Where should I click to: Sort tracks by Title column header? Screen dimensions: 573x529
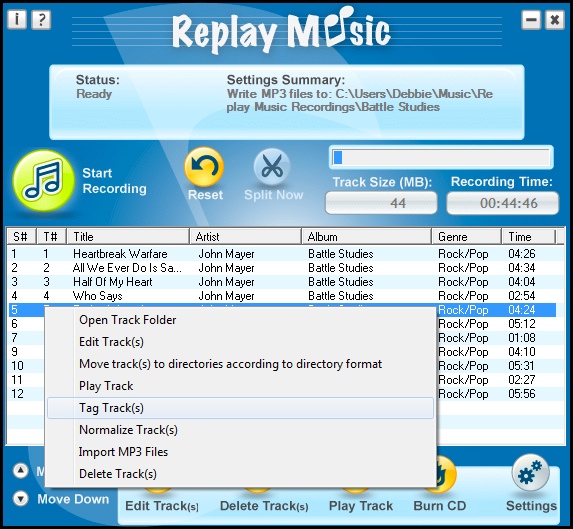tap(128, 237)
